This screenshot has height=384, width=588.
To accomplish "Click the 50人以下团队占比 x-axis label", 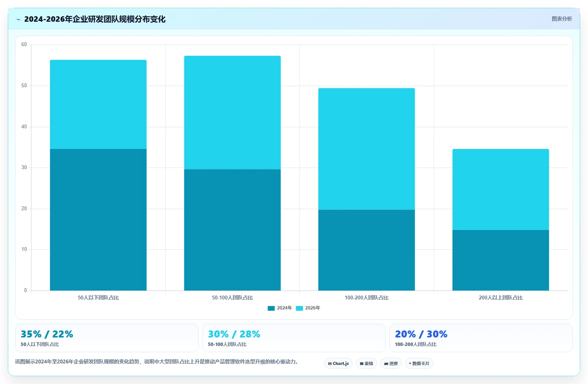I will [98, 298].
